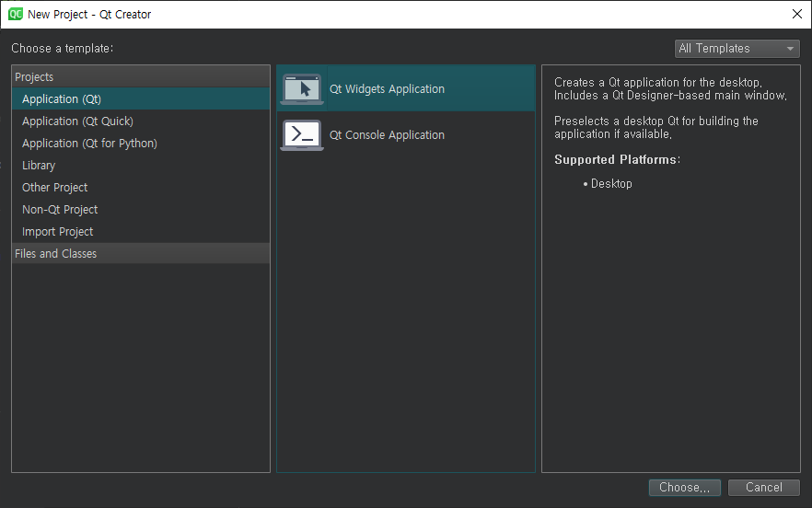Click the Qt Console Application terminal icon
The height and width of the screenshot is (508, 812).
[302, 135]
